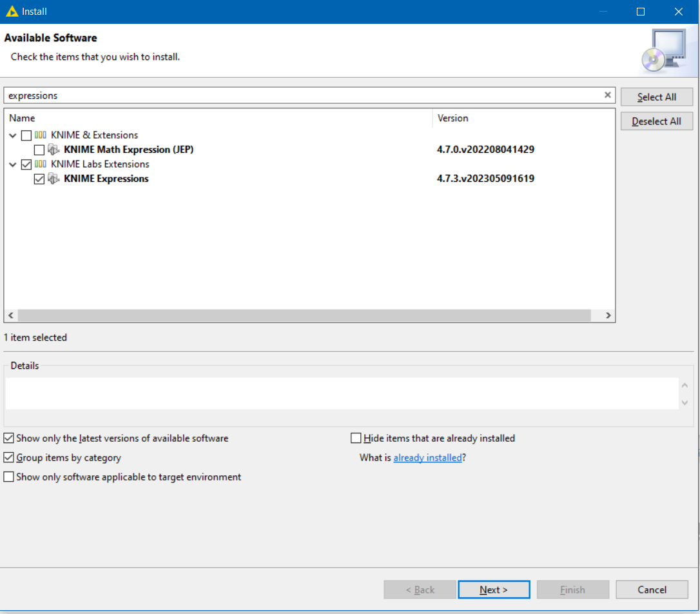Enable Show only software applicable to target environment
Viewport: 700px width, 614px height.
click(x=8, y=477)
